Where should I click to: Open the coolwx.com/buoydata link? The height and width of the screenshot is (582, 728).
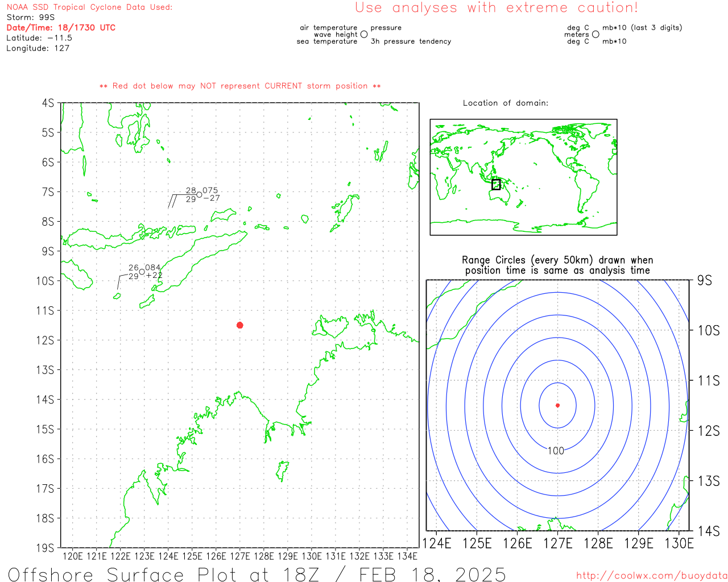[652, 576]
